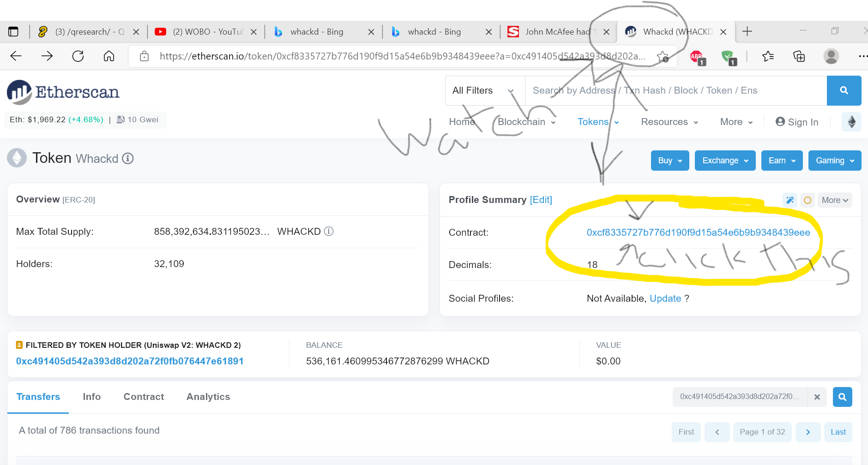Switch to the Analytics tab
This screenshot has width=868, height=465.
(208, 397)
